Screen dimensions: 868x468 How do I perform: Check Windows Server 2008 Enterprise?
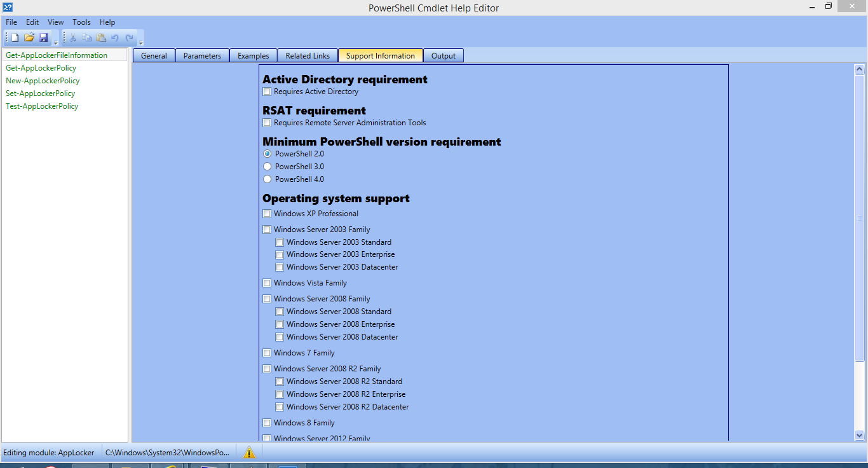pos(280,324)
